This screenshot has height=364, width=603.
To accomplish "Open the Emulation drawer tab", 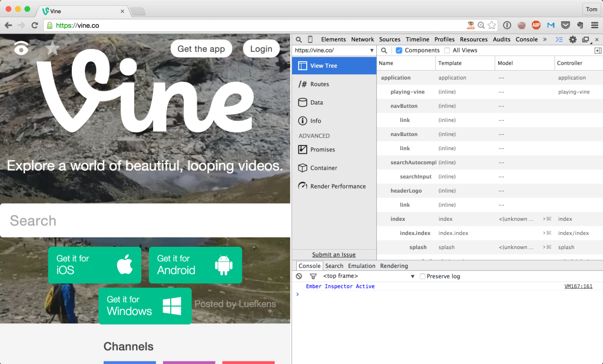I will pyautogui.click(x=362, y=266).
